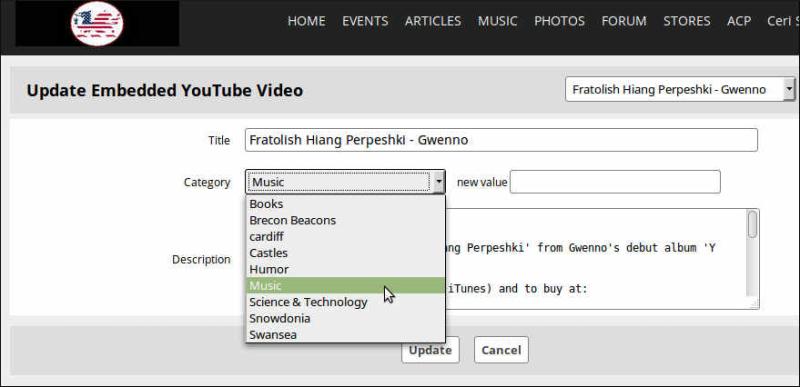800x387 pixels.
Task: Open the STORES page
Action: [687, 21]
